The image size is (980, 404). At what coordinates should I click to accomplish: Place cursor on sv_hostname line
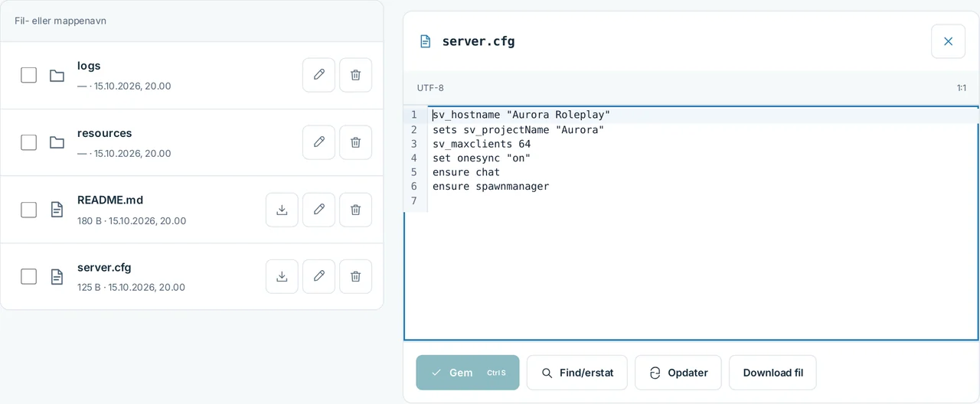coord(521,115)
